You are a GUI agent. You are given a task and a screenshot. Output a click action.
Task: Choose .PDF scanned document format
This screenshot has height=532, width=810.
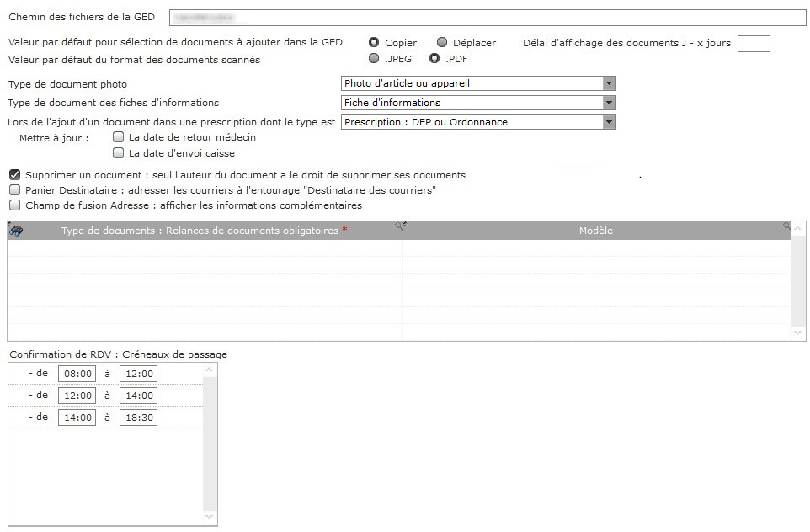pos(434,58)
